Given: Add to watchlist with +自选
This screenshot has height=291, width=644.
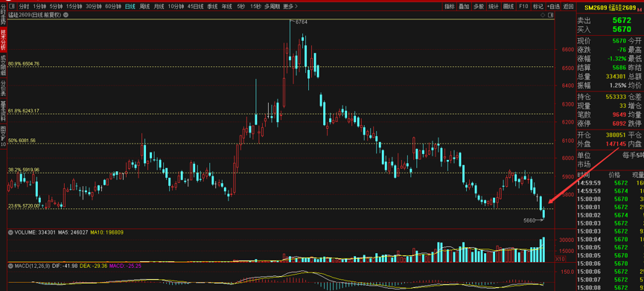Looking at the screenshot, I should [x=553, y=6].
